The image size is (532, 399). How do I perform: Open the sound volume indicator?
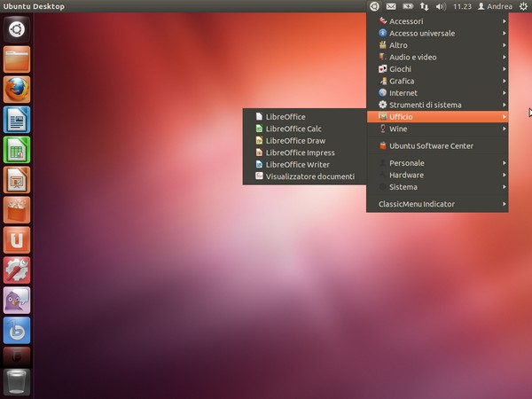point(441,6)
